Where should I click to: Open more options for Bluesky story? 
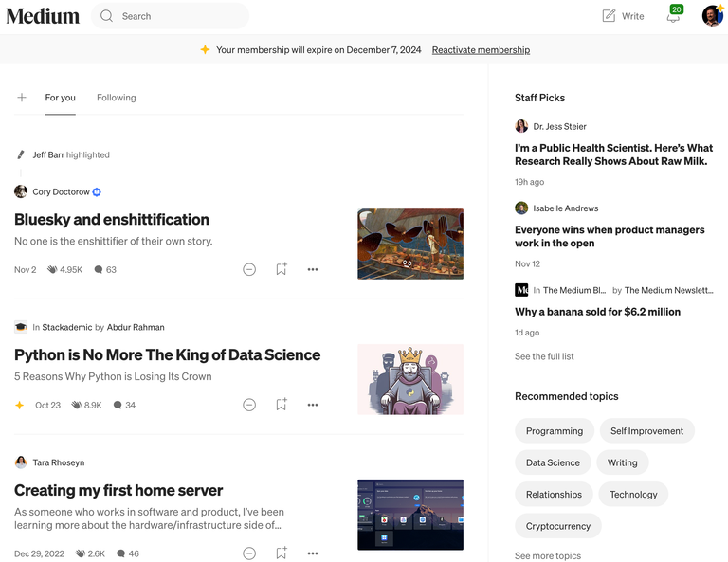313,269
